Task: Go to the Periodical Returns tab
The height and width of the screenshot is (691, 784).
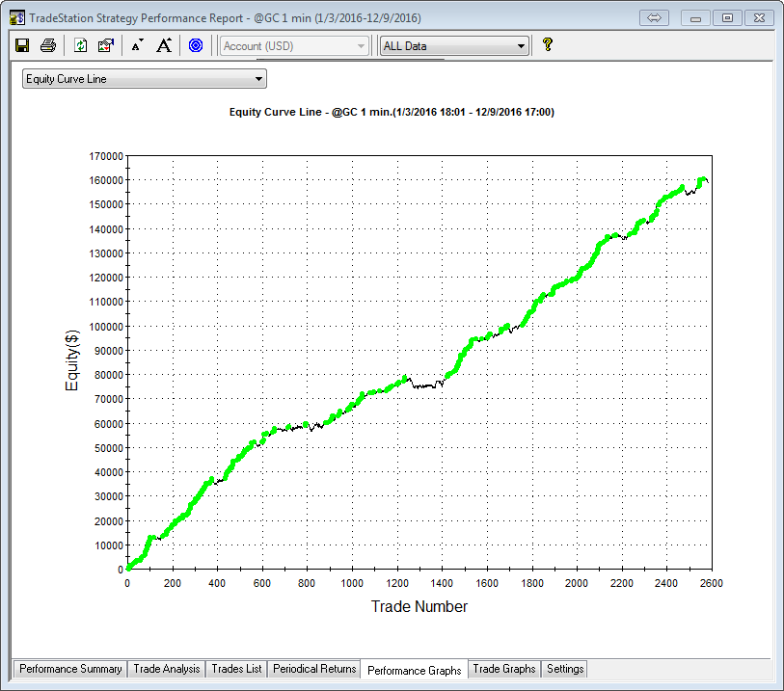Action: [314, 669]
